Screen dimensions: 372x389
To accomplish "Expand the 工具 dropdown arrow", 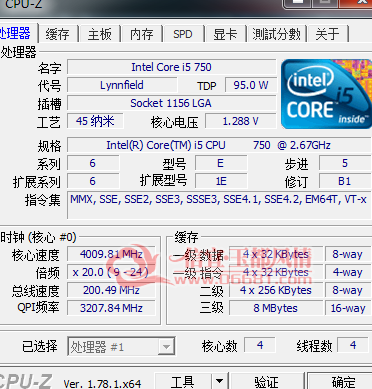I will click(219, 382).
